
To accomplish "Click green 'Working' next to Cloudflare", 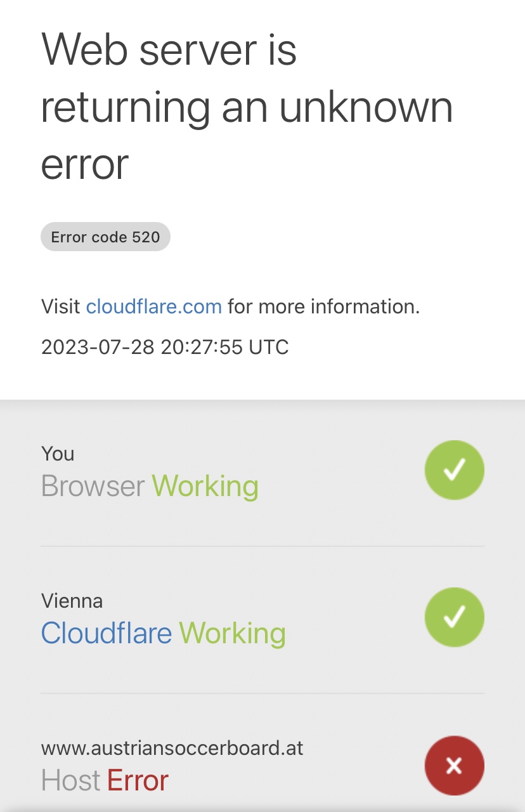I will click(x=233, y=633).
